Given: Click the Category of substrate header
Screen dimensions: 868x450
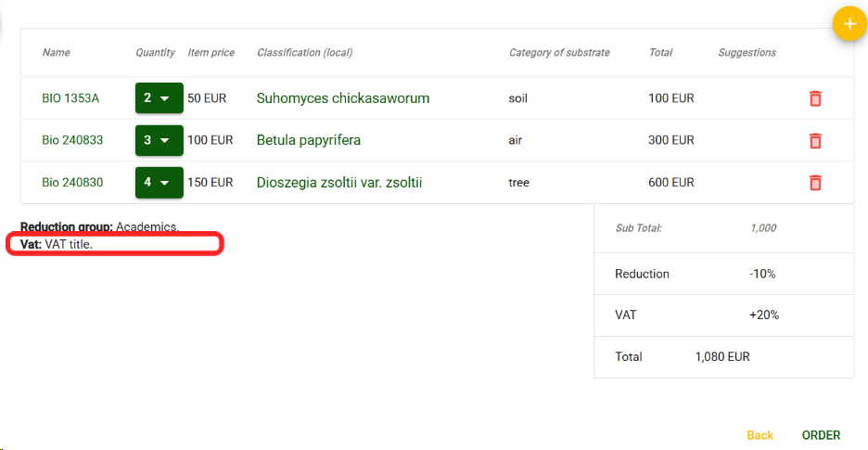Looking at the screenshot, I should coord(559,53).
